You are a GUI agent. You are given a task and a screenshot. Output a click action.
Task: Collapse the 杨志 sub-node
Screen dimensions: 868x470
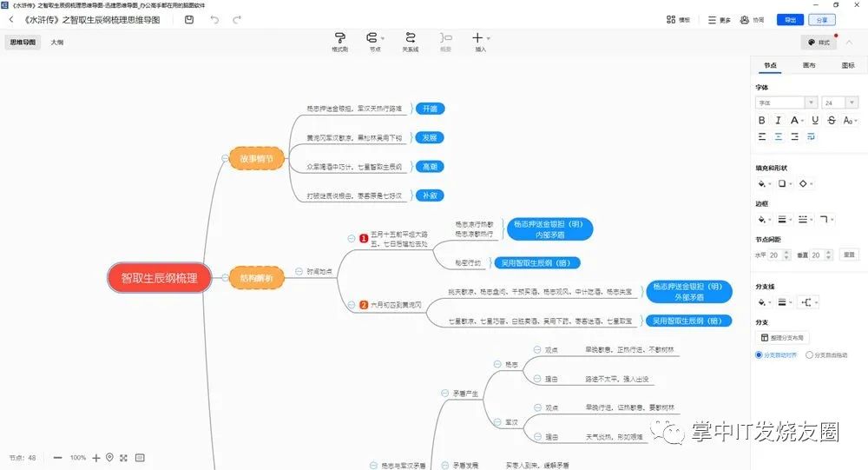pos(497,364)
